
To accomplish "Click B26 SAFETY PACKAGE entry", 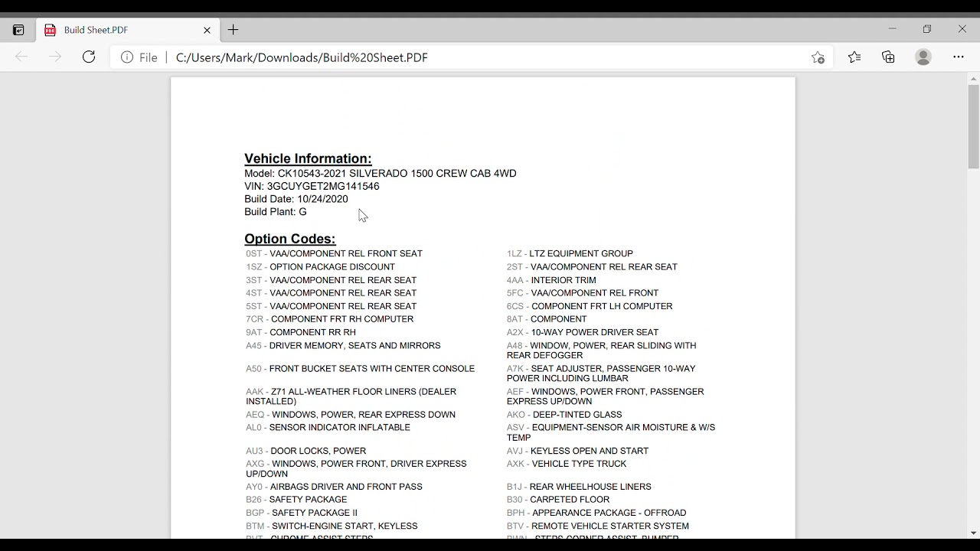I will 296,500.
